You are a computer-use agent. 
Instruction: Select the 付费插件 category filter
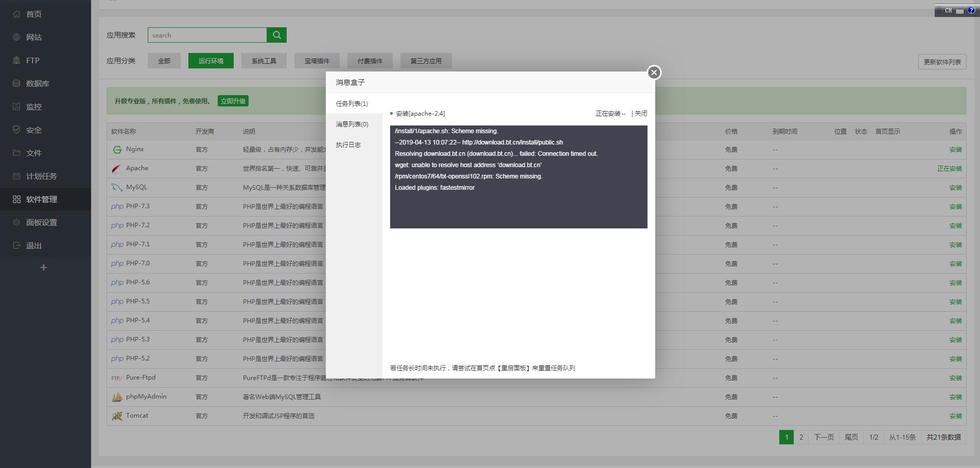[370, 61]
